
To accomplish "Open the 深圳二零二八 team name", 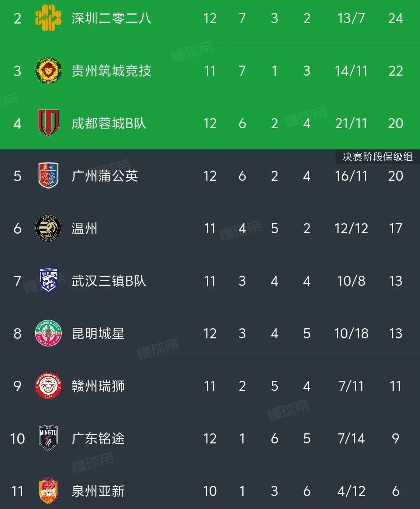I will (111, 18).
